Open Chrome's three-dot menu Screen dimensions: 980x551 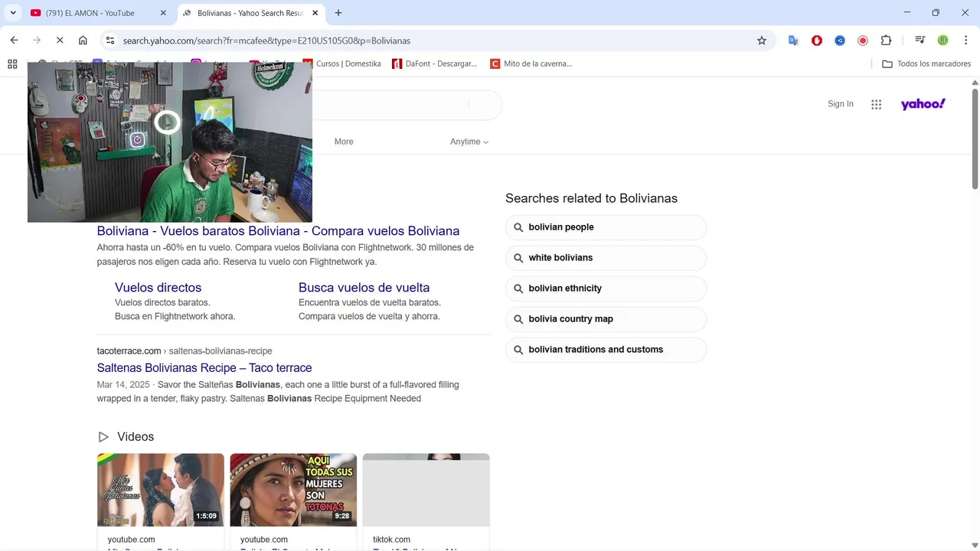pos(966,41)
